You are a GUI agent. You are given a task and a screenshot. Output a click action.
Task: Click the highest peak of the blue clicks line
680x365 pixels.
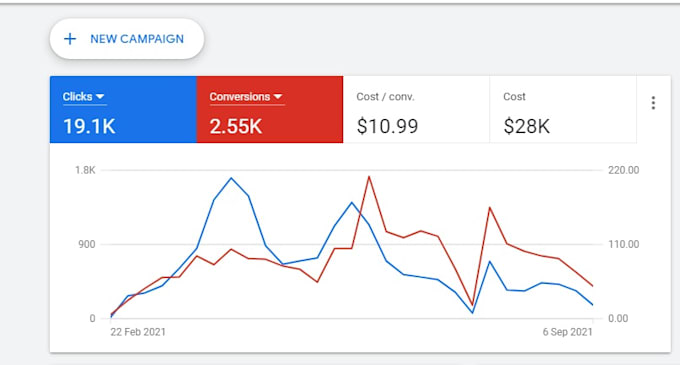point(231,178)
